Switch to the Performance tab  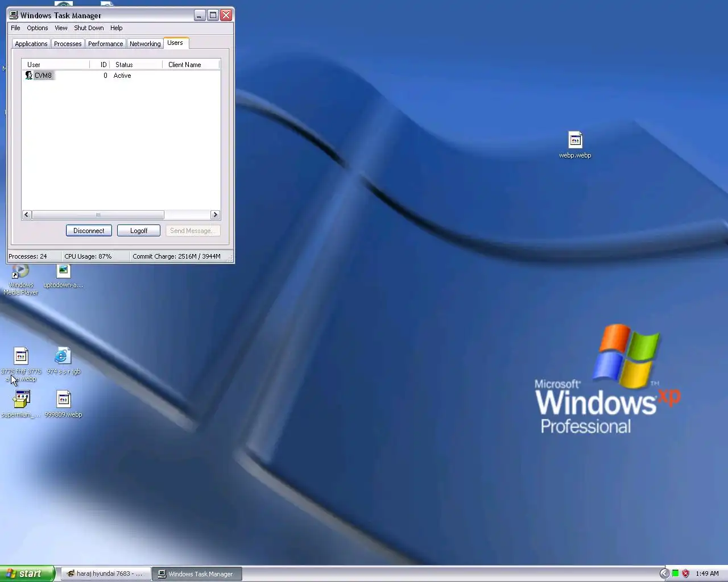[105, 44]
